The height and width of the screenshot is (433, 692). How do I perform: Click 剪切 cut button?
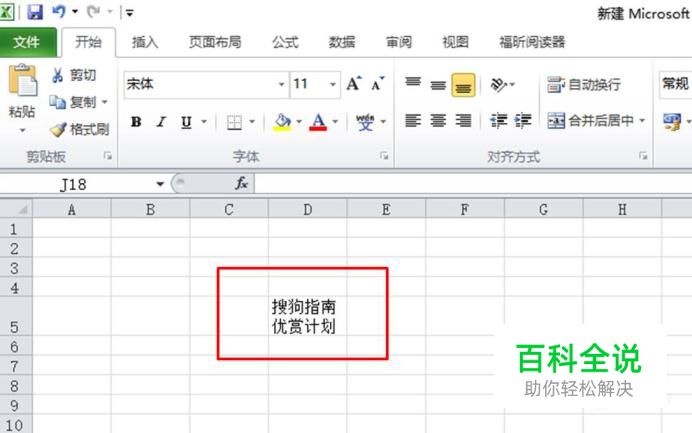73,75
